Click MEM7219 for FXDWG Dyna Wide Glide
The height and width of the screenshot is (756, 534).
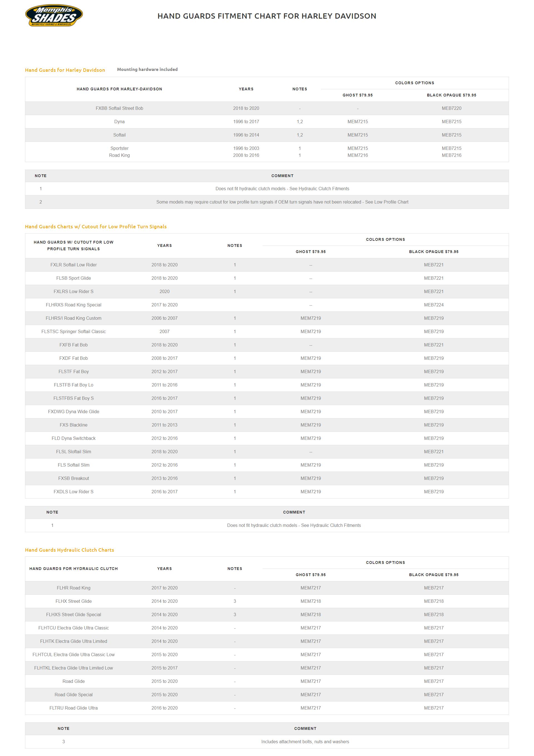tap(310, 412)
